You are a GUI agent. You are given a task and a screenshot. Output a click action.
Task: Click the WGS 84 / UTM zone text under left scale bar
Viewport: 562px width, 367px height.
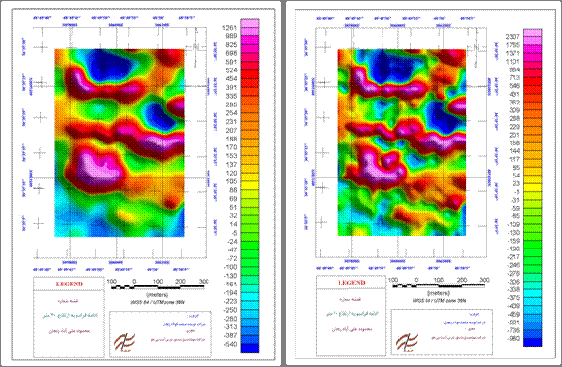click(x=158, y=302)
